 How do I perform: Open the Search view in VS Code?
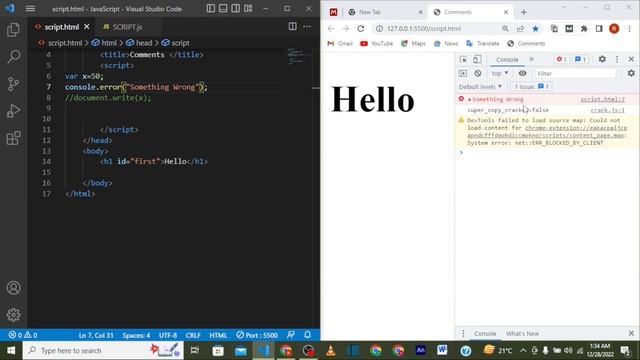pos(13,57)
